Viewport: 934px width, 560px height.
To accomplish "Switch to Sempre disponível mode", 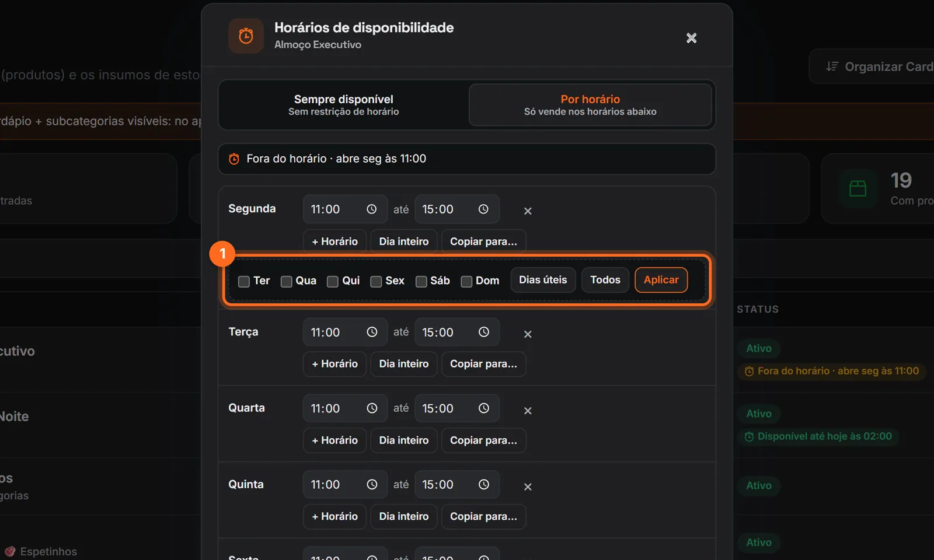I will point(343,105).
